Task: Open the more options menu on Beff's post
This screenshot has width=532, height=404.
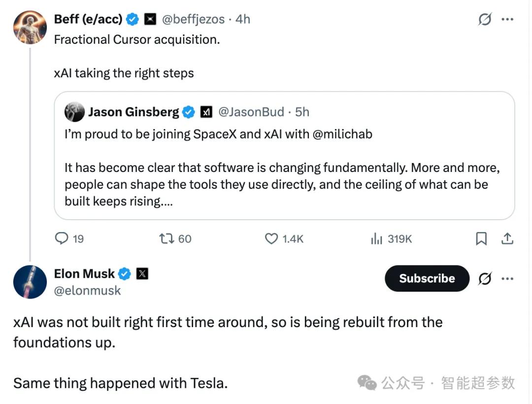Action: tap(507, 19)
